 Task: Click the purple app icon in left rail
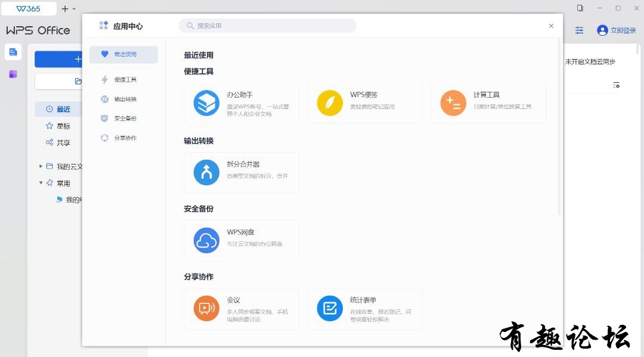pos(13,74)
